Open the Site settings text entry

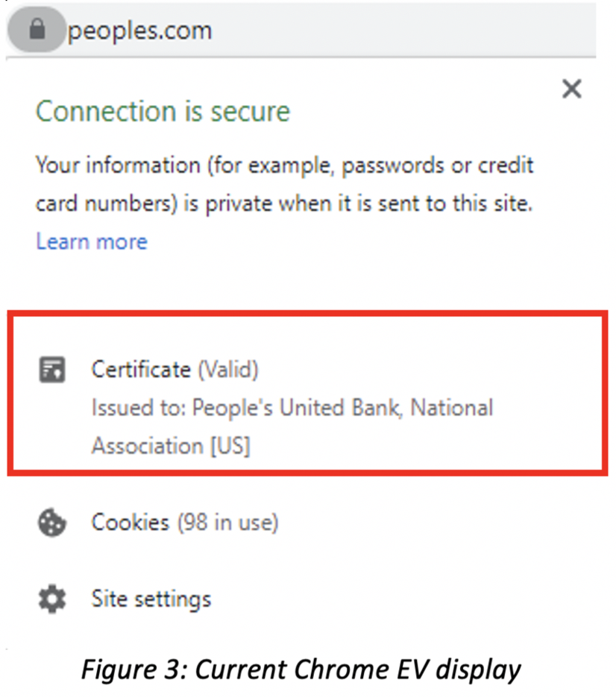tap(151, 599)
